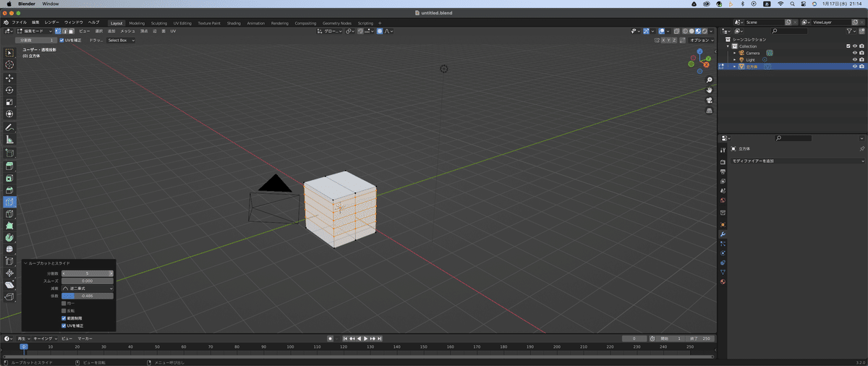Enable 反転 checkbox in loop cut panel
The height and width of the screenshot is (366, 868).
click(x=64, y=310)
